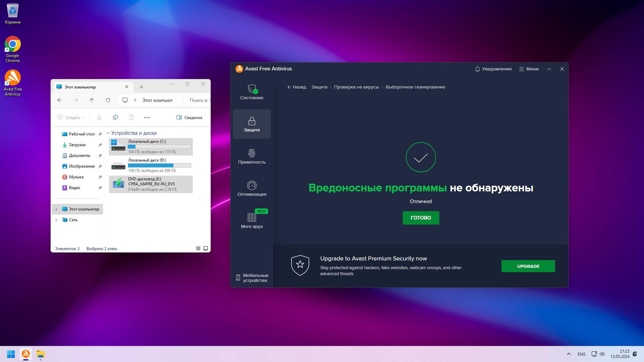The width and height of the screenshot is (644, 362).
Task: Select Локальный диск (D:) drive
Action: point(151,165)
